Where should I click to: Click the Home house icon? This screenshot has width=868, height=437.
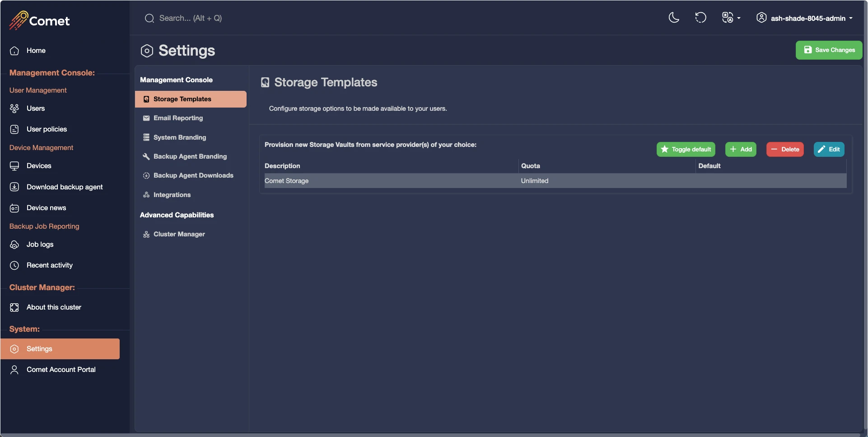[14, 51]
